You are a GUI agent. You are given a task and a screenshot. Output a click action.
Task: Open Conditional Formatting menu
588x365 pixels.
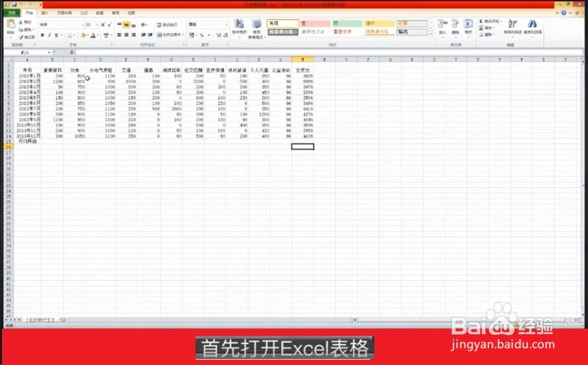click(x=239, y=28)
